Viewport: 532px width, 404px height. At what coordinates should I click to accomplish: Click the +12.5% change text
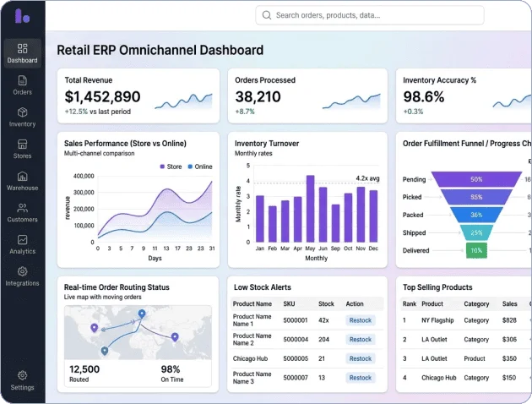coord(76,112)
